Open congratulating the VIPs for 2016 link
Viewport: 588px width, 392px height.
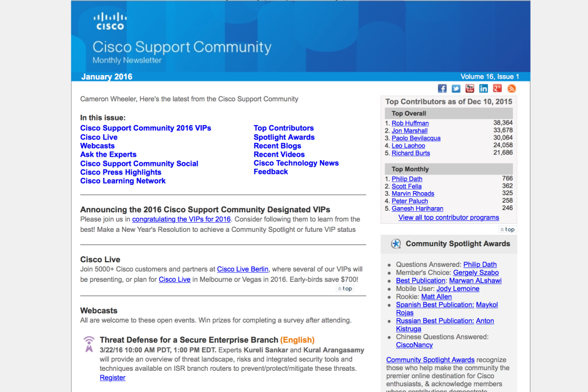pyautogui.click(x=181, y=219)
